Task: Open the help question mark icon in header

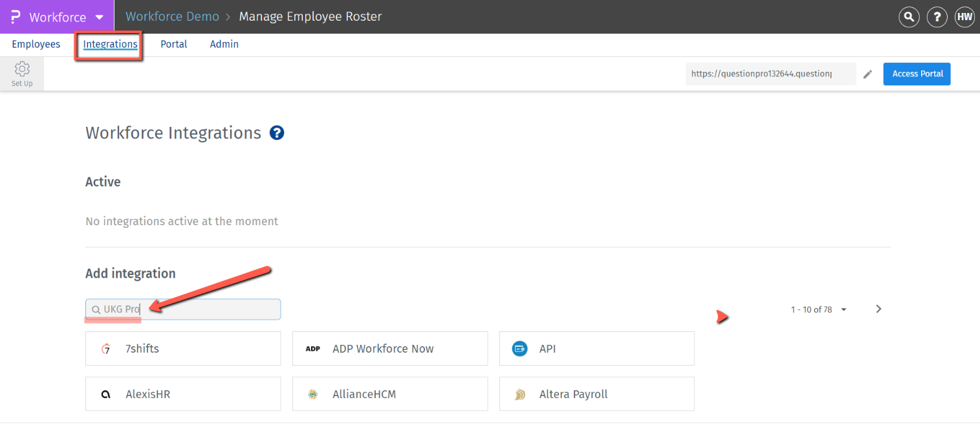Action: click(937, 17)
